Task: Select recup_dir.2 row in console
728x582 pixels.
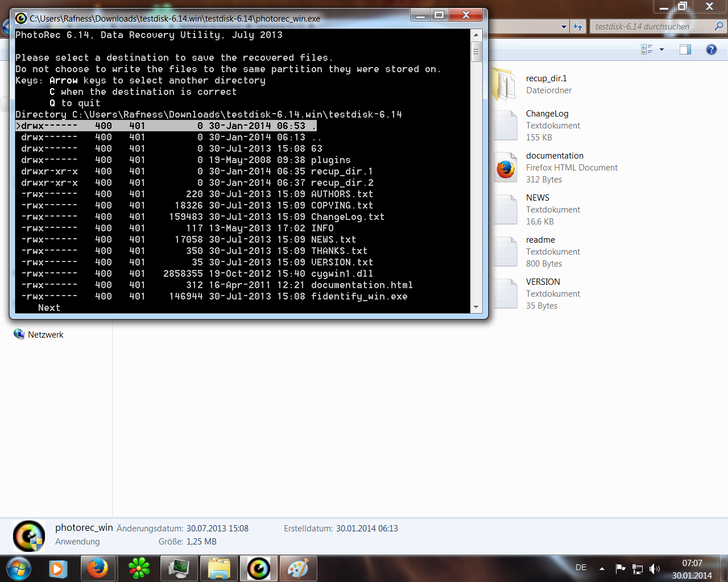Action: pyautogui.click(x=197, y=182)
